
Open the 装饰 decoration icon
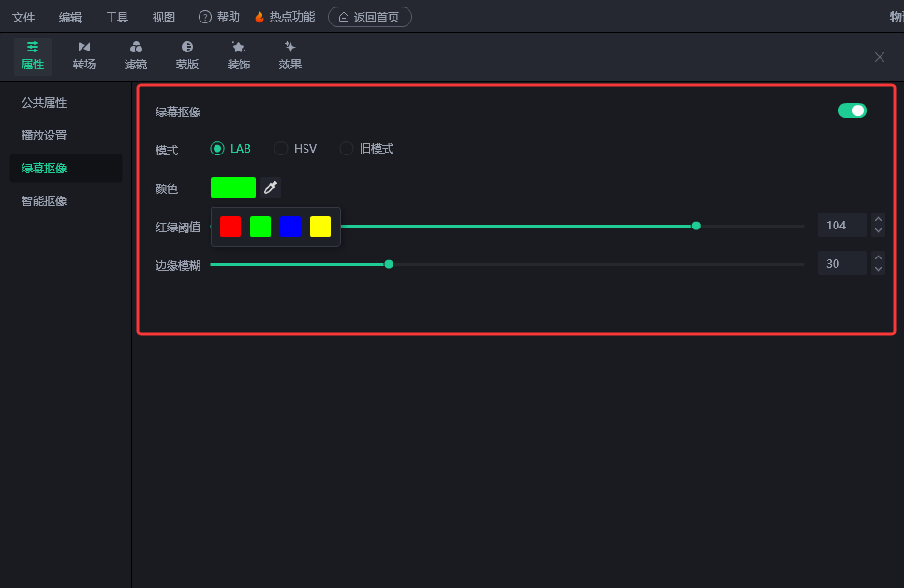pyautogui.click(x=239, y=48)
